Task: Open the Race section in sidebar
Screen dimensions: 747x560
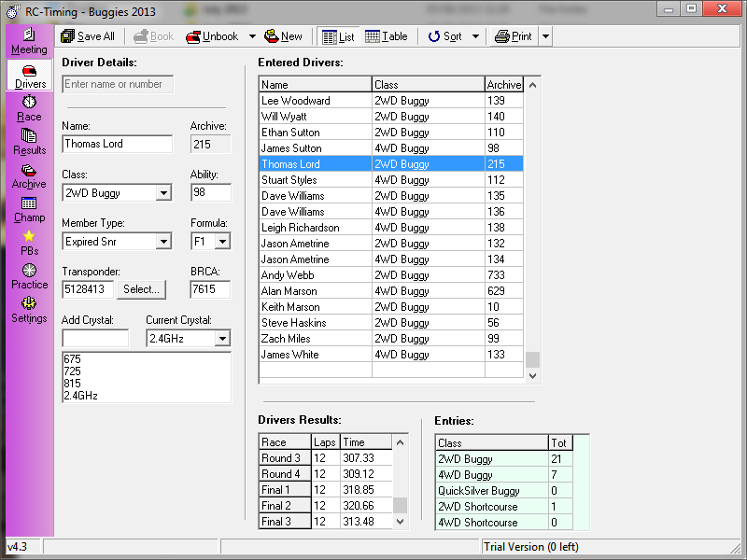Action: click(x=29, y=108)
